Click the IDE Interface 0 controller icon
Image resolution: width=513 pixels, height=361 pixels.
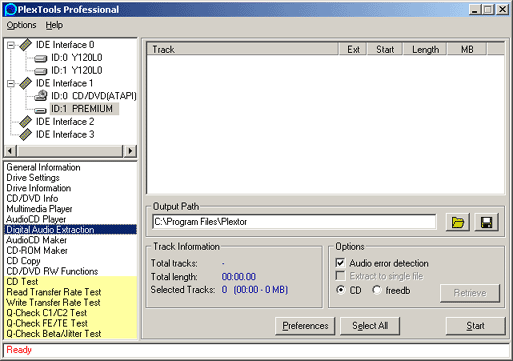pyautogui.click(x=26, y=45)
